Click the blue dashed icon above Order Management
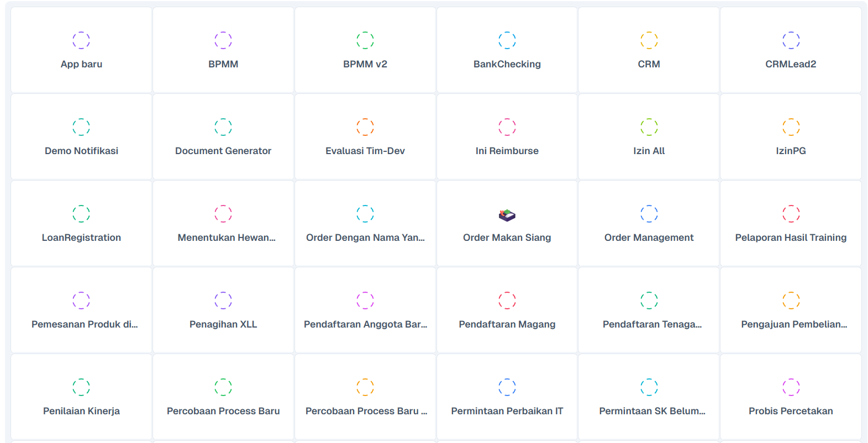 pos(649,214)
